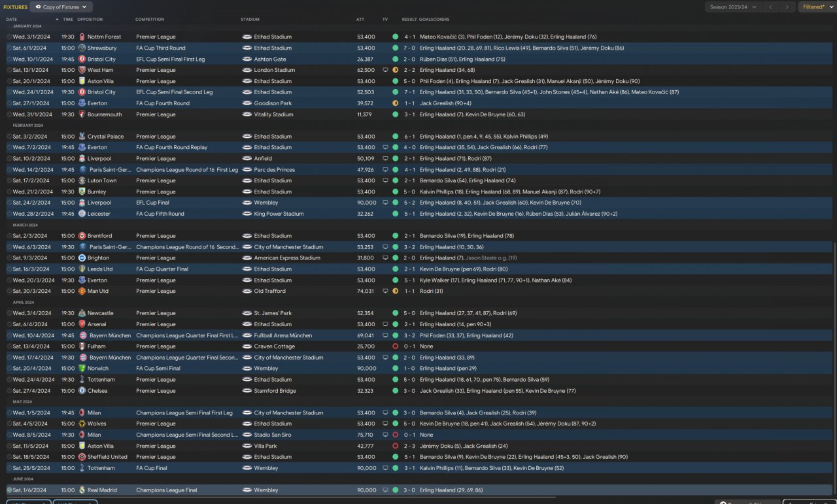
Task: Tick the selector for Shrewsbury fixture
Action: [9, 48]
